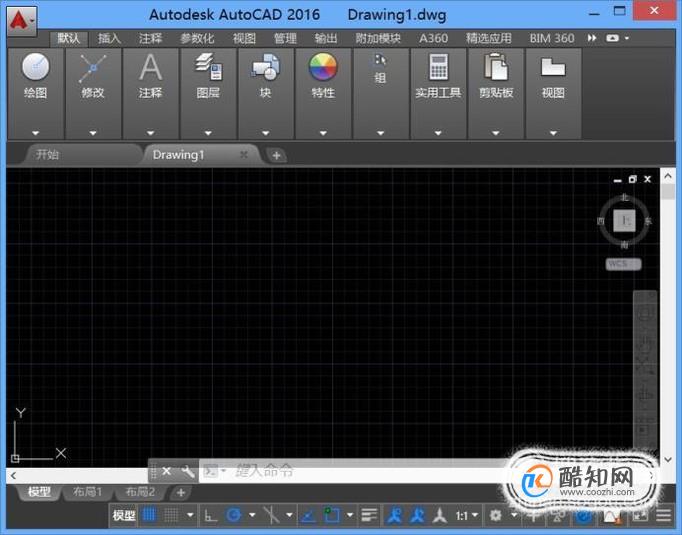Open the 输出 ribbon tab
Viewport: 682px width, 535px height.
tap(326, 39)
